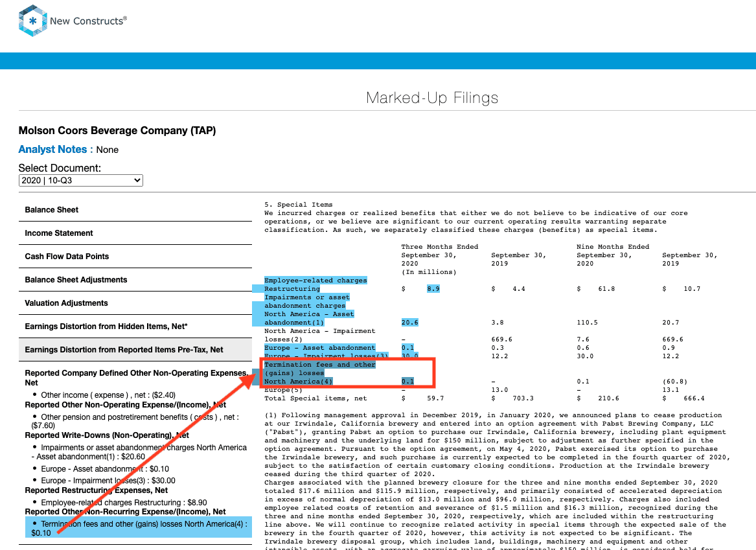756x550 pixels.
Task: Click Reported Other Non-Recurring Expense/(Income), Net heading
Action: point(125,511)
